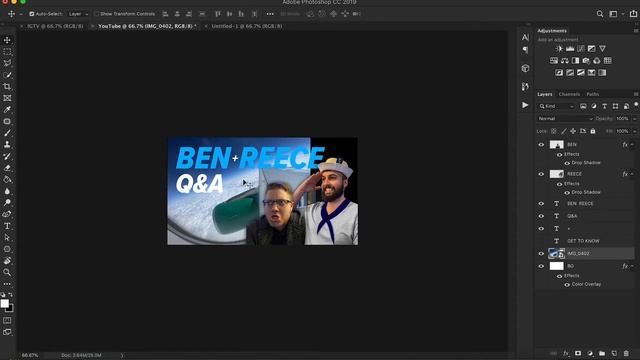Select the Spot Healing Brush tool
Image resolution: width=640 pixels, height=360 pixels.
pyautogui.click(x=7, y=121)
